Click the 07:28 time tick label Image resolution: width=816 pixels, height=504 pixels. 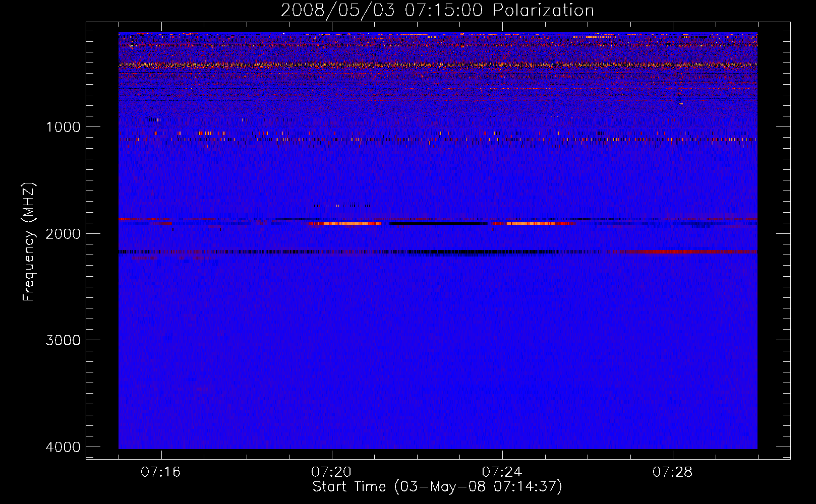(672, 472)
